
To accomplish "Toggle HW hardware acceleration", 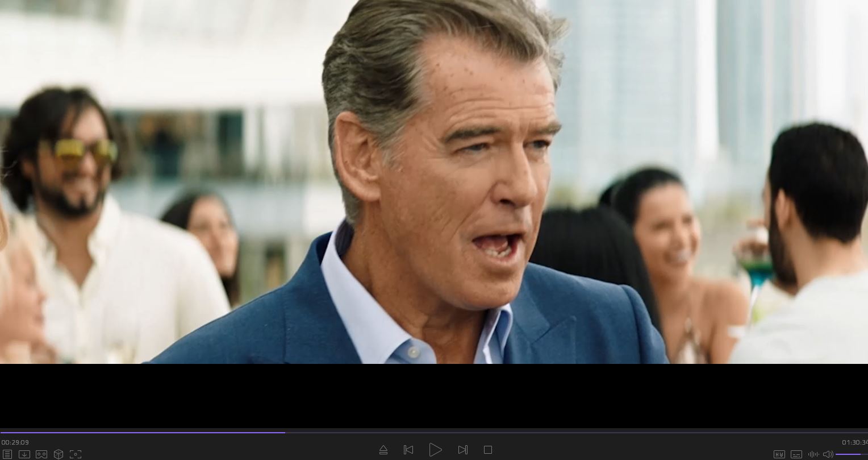I will pos(779,454).
